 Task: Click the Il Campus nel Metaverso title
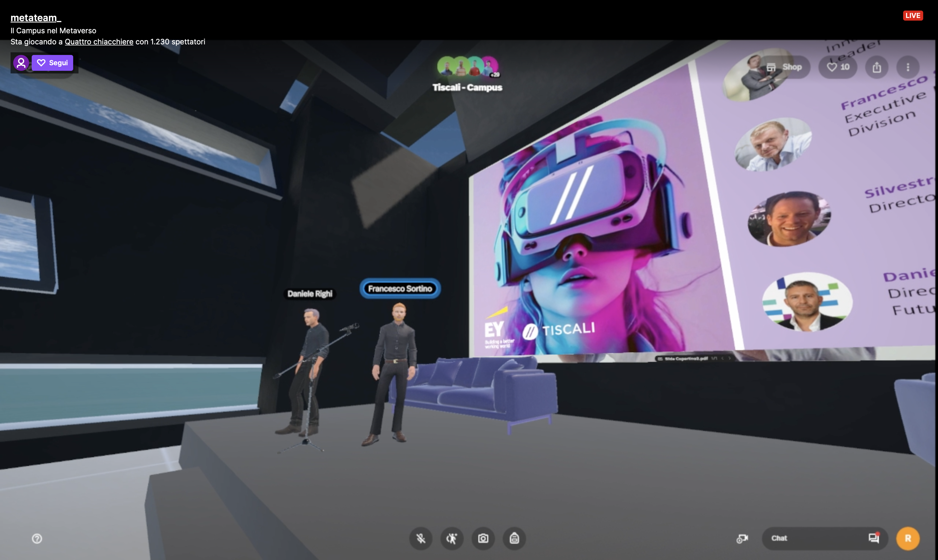tap(53, 31)
